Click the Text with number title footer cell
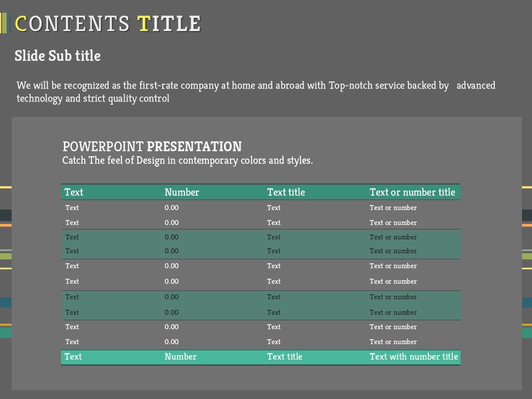The height and width of the screenshot is (399, 532). 413,357
